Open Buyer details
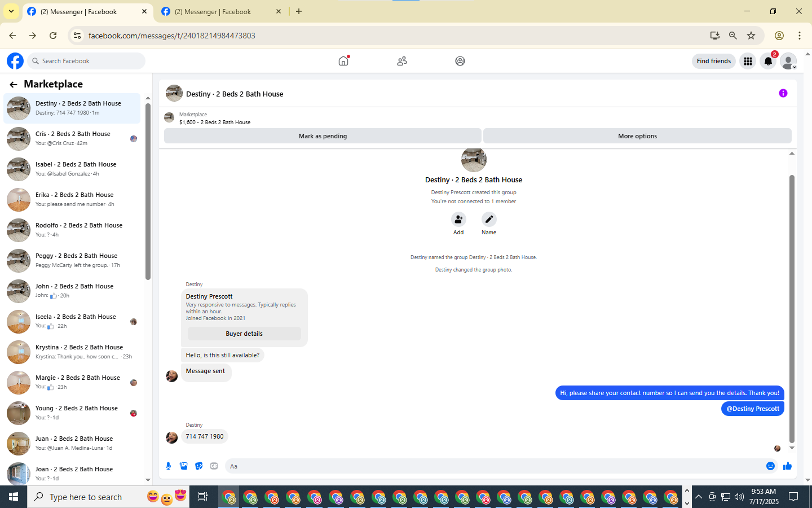This screenshot has width=812, height=508. (244, 334)
